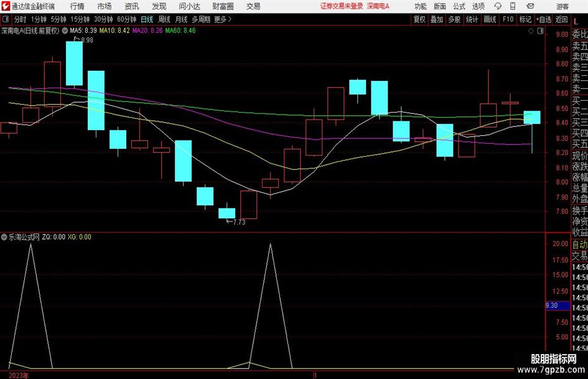The height and width of the screenshot is (379, 588).
Task: Expand the dropdown beside 乐淘公式网 indicator
Action: tap(4, 236)
